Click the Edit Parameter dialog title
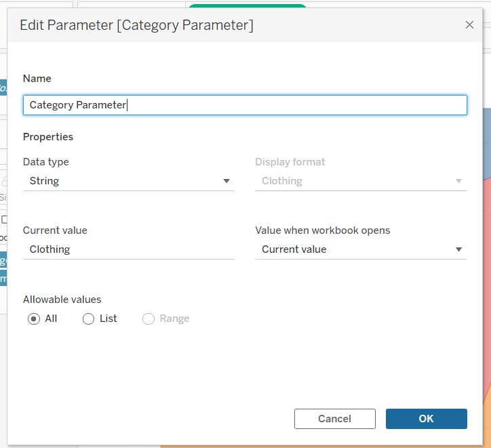Viewport: 491px width, 448px height. pos(136,26)
